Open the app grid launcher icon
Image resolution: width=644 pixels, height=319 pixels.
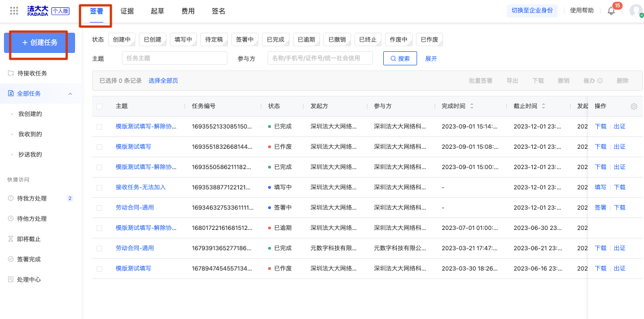(14, 11)
